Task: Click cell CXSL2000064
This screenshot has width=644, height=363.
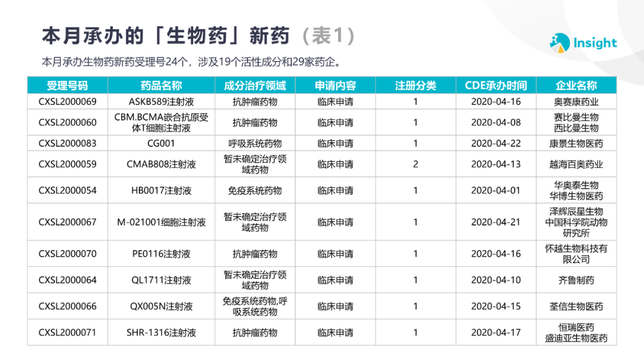Action: [x=67, y=280]
